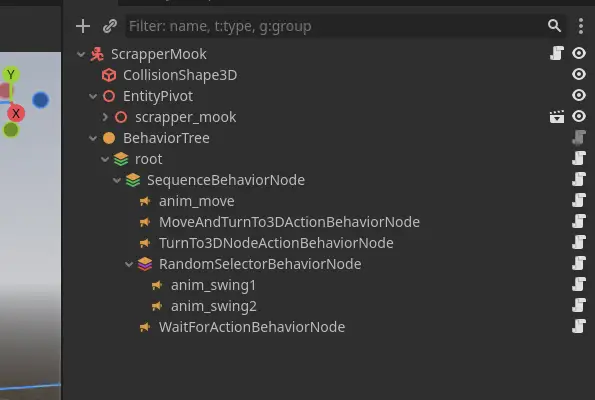Toggle visibility of ScrapperMook
This screenshot has width=595, height=400.
(579, 53)
